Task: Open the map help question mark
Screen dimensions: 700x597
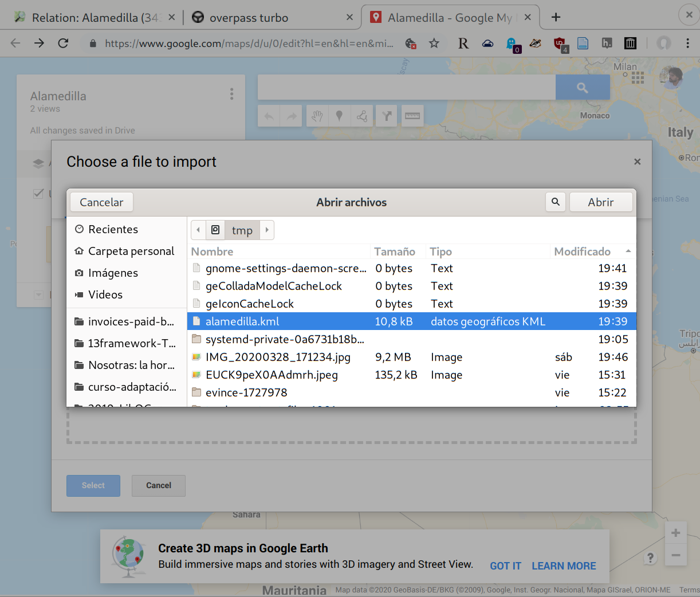Action: pos(650,557)
